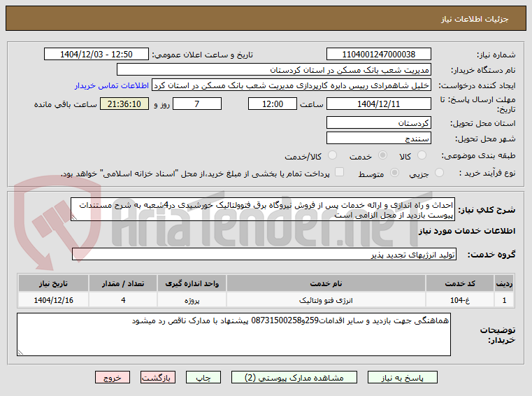Screen dimensions: 532x396
Task: Click the بازگشت back button
Action: [x=158, y=377]
